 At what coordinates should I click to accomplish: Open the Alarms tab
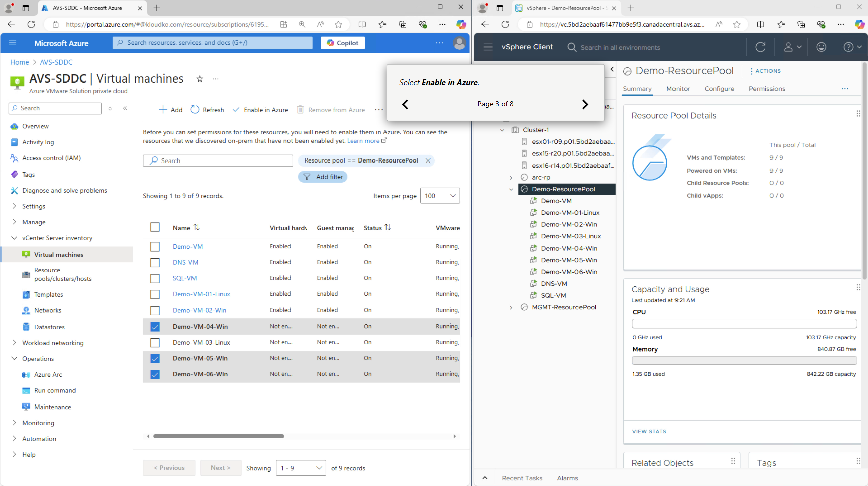coord(567,478)
